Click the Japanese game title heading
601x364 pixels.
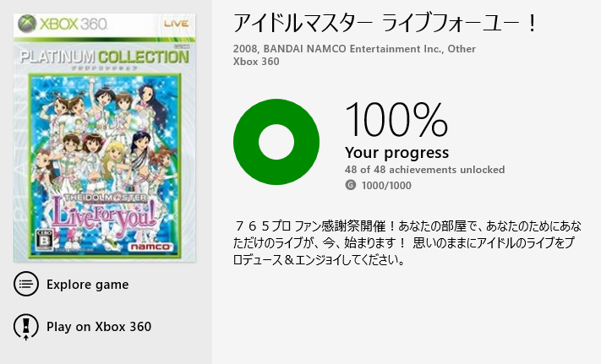tap(385, 24)
